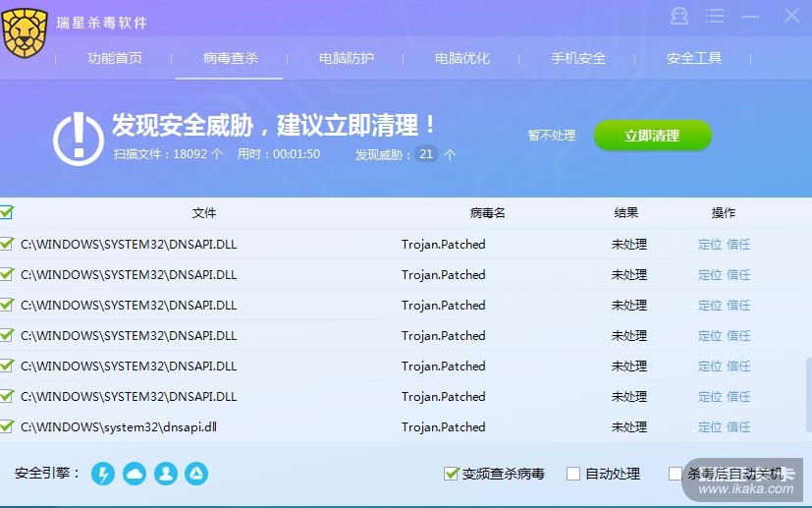The image size is (812, 508).
Task: Open the main menu list icon
Action: [715, 16]
